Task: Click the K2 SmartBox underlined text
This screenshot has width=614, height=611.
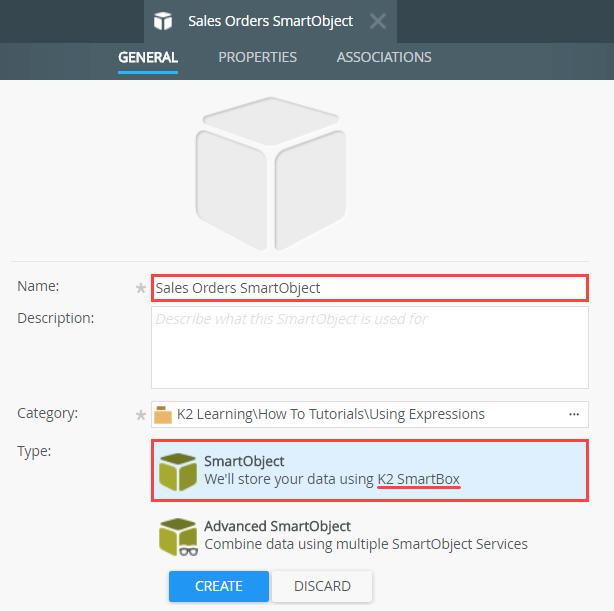Action: click(x=418, y=480)
